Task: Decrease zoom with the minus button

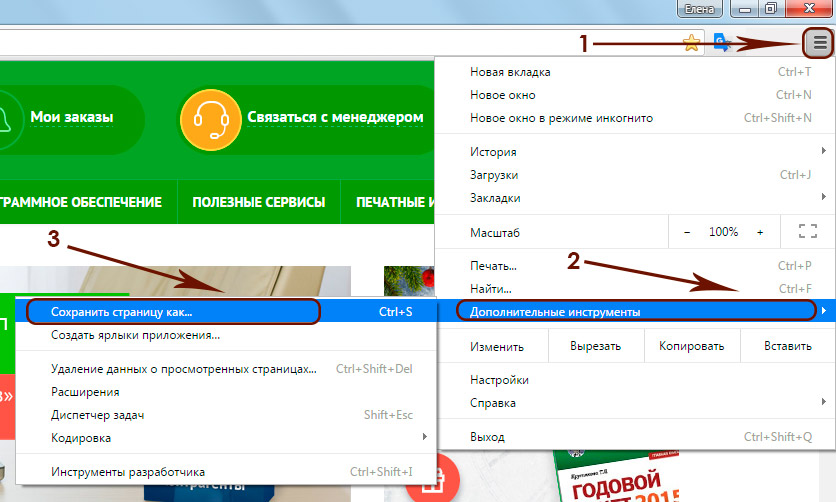Action: (687, 232)
